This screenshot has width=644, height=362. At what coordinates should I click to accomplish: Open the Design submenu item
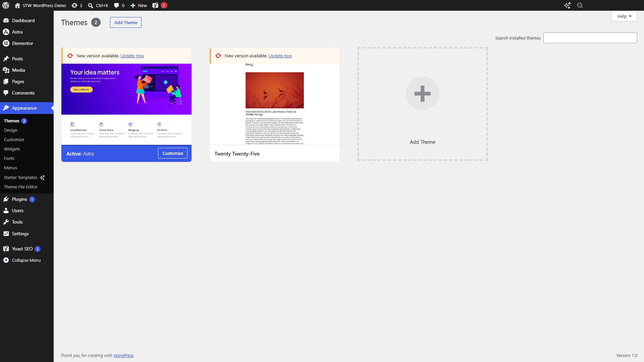click(11, 130)
